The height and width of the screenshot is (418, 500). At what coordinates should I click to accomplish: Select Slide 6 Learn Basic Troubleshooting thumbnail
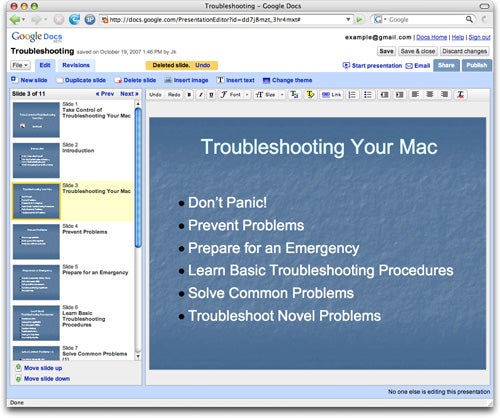[x=36, y=323]
